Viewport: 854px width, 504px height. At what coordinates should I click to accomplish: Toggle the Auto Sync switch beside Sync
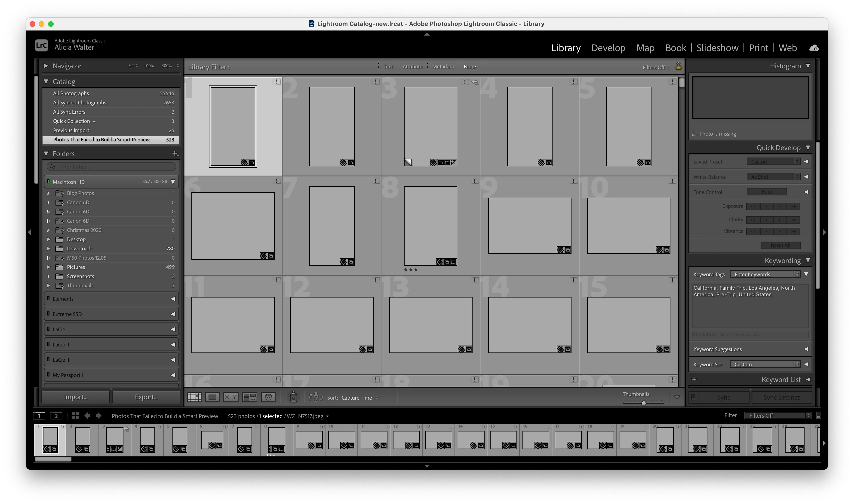coord(693,397)
